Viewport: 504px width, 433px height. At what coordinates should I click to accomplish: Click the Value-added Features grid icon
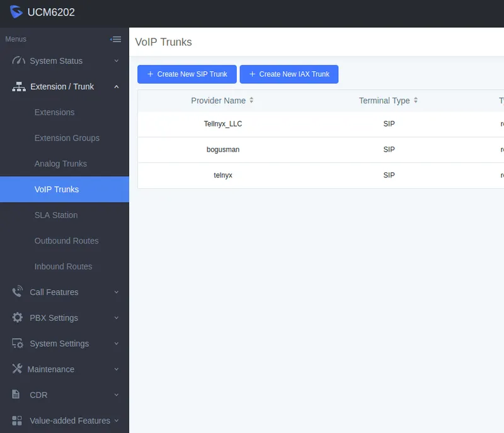point(17,420)
